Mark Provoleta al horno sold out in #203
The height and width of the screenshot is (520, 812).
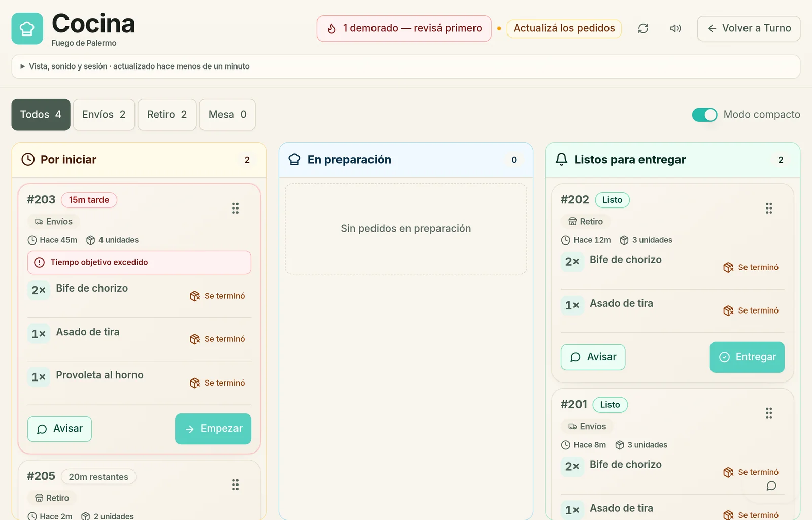coord(217,383)
